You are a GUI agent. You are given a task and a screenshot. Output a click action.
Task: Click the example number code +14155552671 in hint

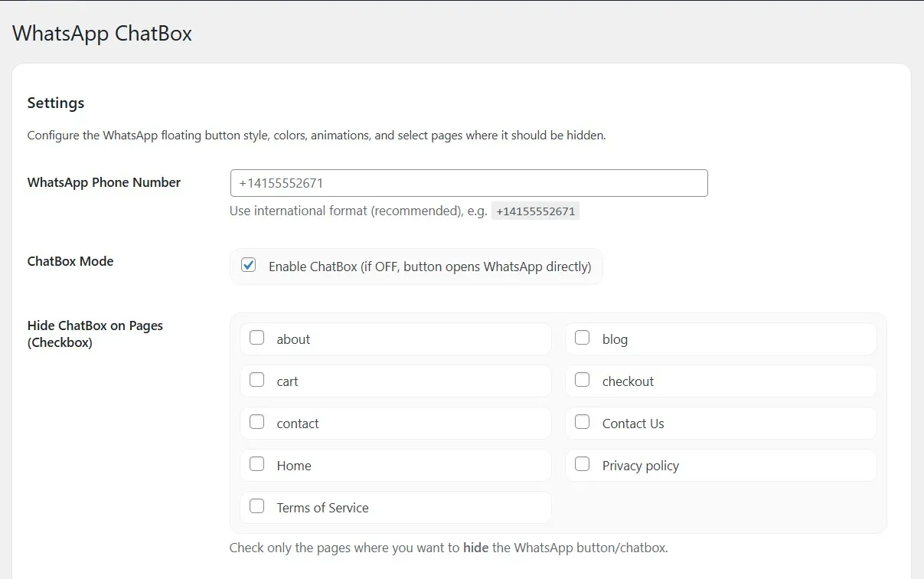535,211
